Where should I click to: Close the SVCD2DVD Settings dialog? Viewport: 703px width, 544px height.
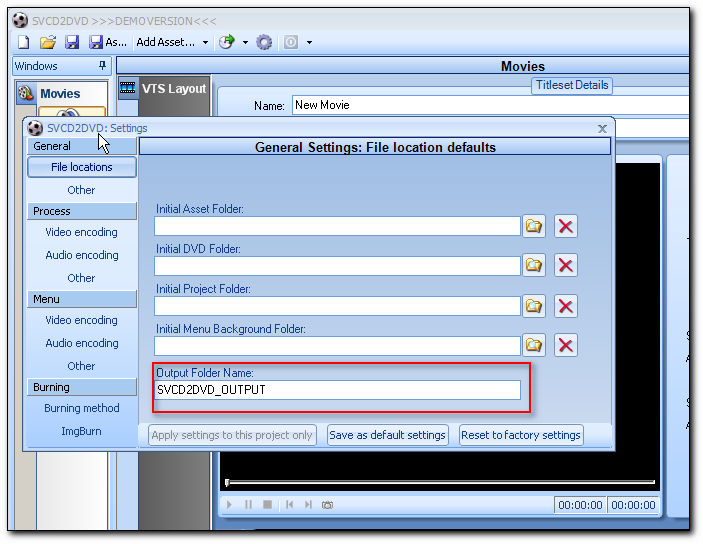click(x=602, y=129)
